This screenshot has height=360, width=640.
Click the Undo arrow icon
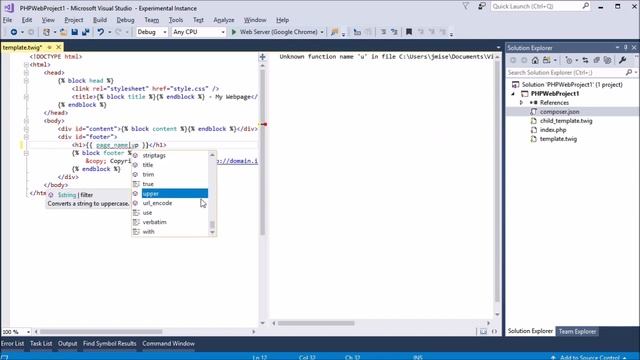(x=100, y=32)
